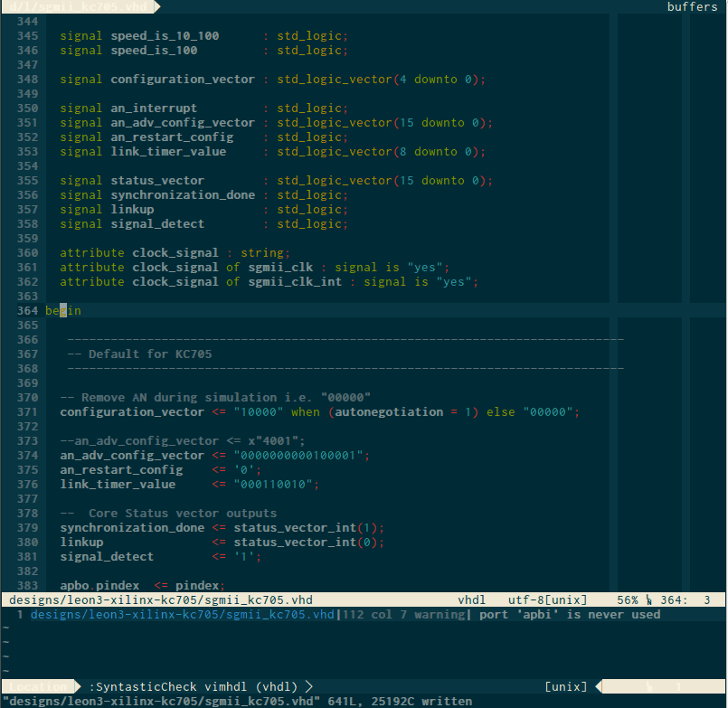
Task: Click the 'else' keyword on line 371
Action: coord(500,411)
